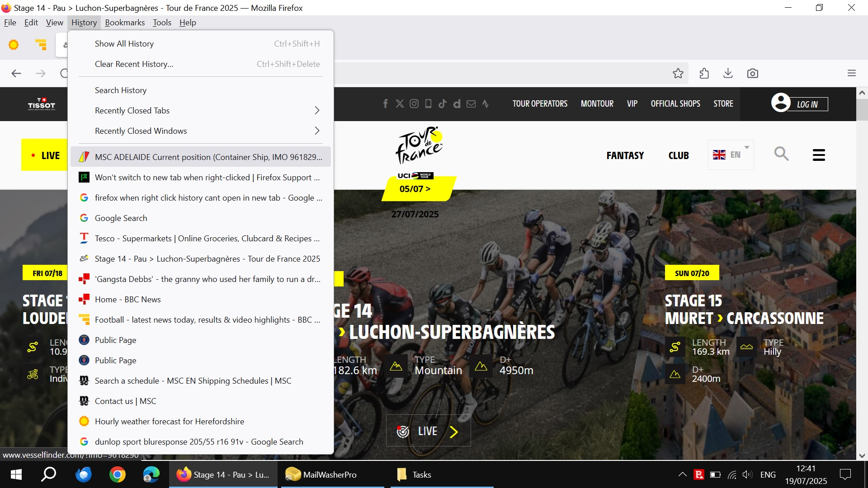This screenshot has width=868, height=488.
Task: Open the site hamburger menu
Action: 819,155
